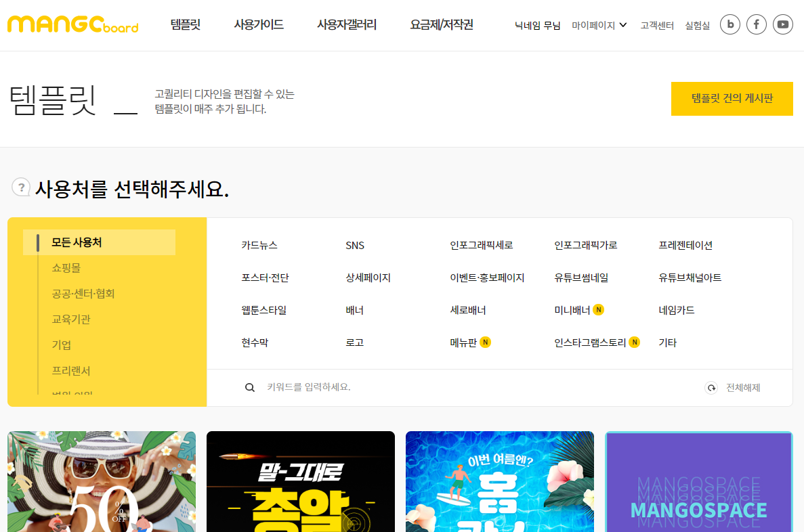Choose the 현수막 category
Screen dimensions: 804x532
[x=255, y=342]
